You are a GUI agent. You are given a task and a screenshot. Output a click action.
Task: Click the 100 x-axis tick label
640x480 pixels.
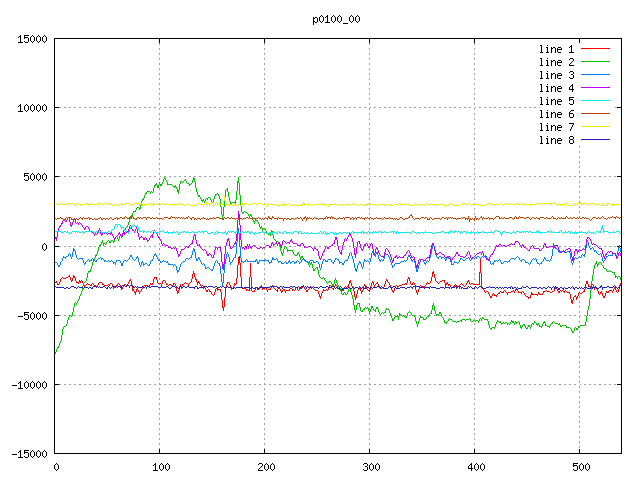pyautogui.click(x=160, y=467)
